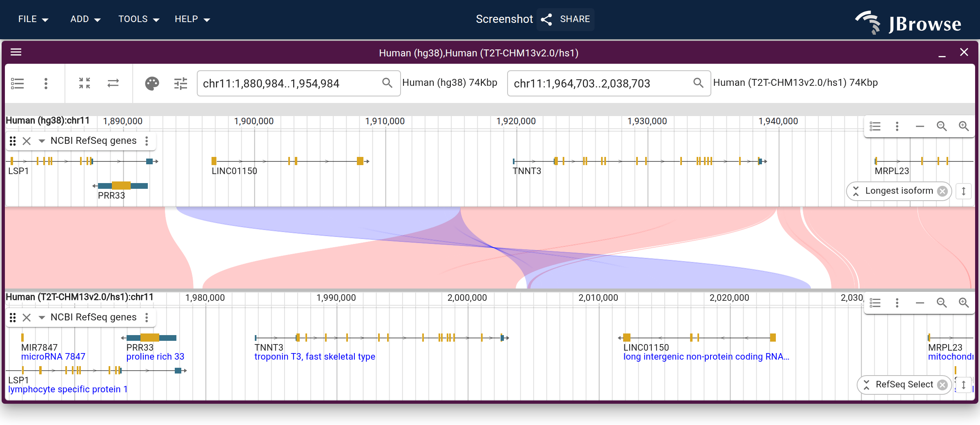Click the track height arrow beside RefSeq Select
Viewport: 980px width, 425px height.
(x=964, y=385)
